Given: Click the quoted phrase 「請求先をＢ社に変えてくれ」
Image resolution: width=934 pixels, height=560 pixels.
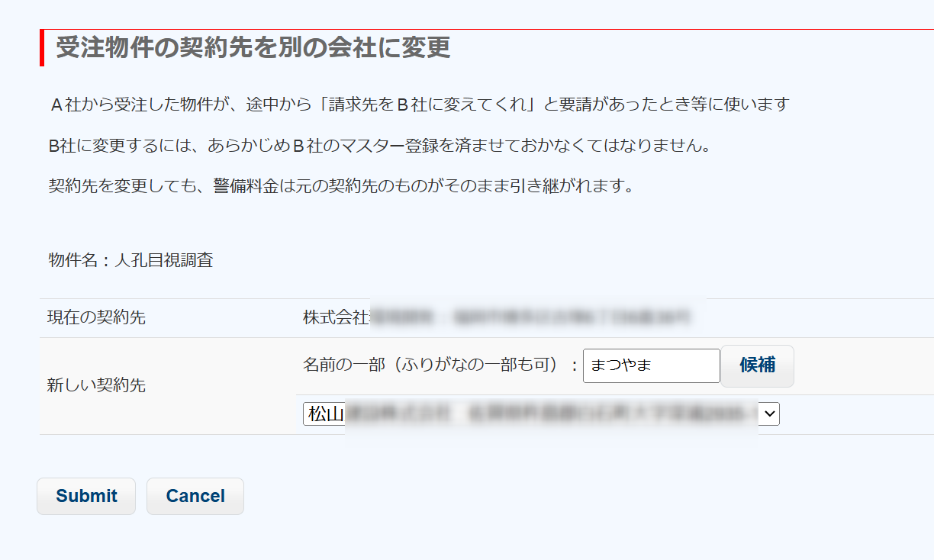Looking at the screenshot, I should (427, 105).
